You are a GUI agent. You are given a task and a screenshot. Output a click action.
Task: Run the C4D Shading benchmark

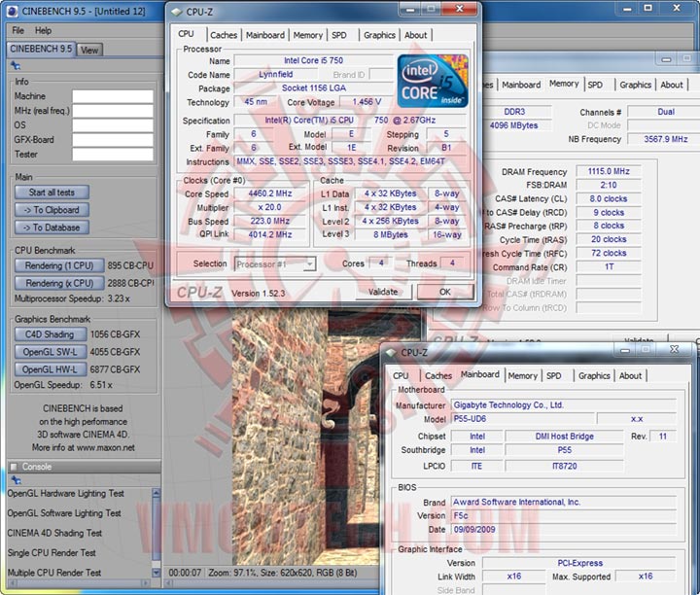click(51, 334)
